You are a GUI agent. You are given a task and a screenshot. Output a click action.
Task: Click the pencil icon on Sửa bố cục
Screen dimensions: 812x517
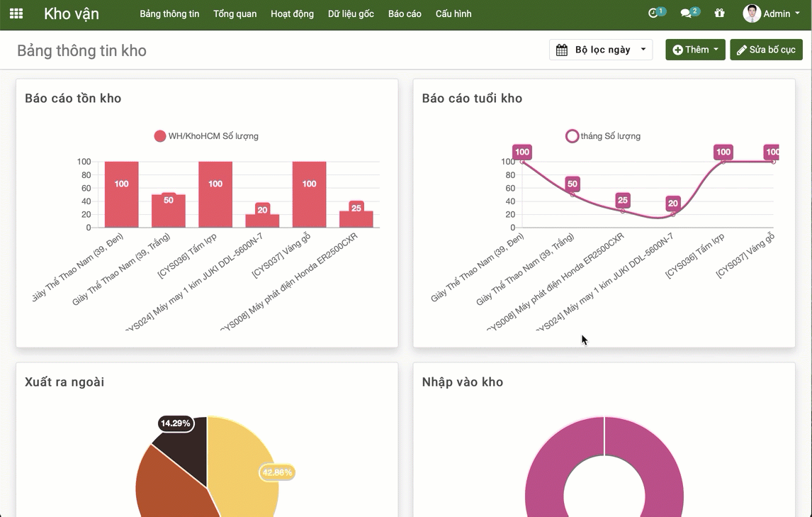click(742, 50)
